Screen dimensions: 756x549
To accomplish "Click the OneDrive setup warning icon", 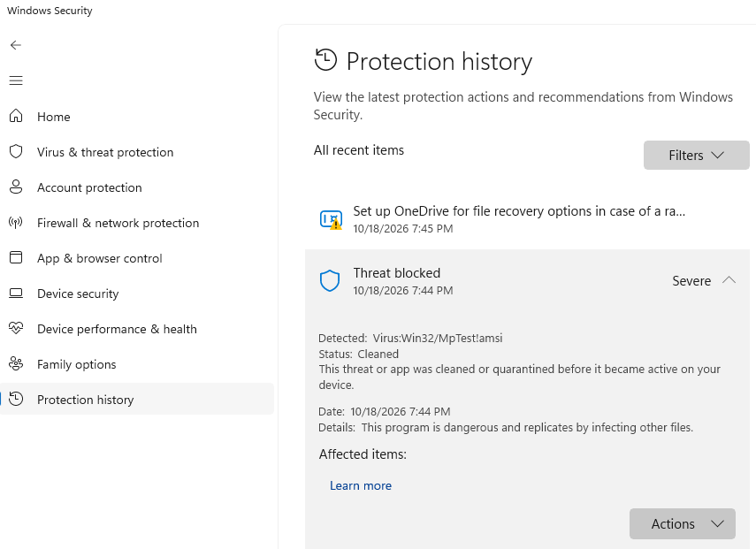I will 331,220.
